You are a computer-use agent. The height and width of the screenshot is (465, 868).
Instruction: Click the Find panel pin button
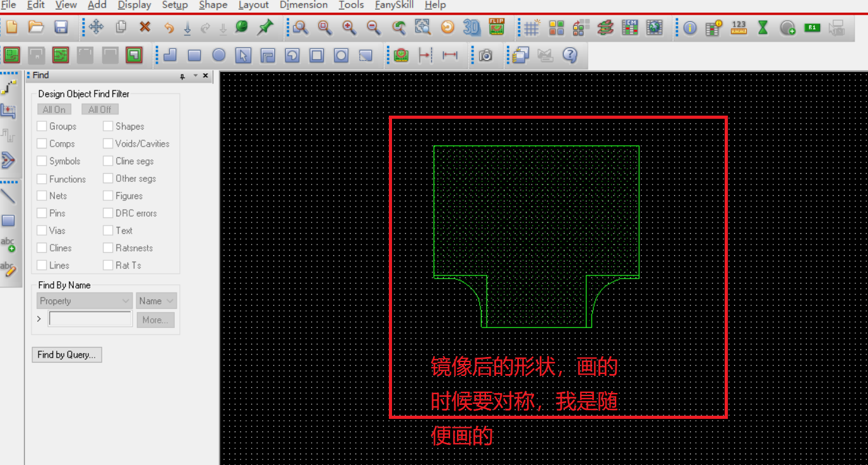[182, 76]
